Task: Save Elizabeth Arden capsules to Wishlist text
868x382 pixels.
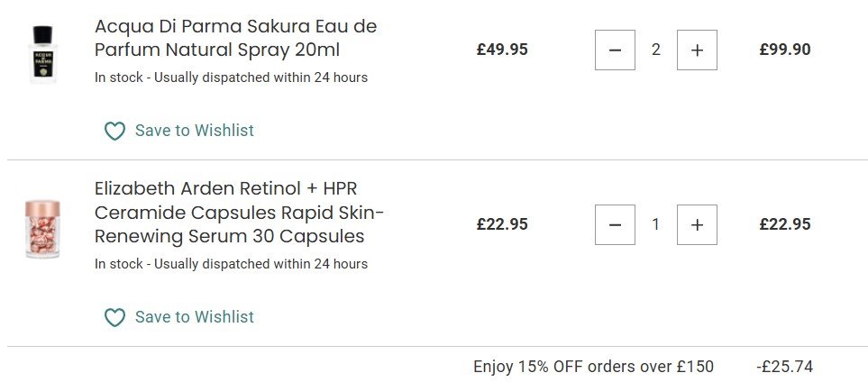Action: coord(194,317)
